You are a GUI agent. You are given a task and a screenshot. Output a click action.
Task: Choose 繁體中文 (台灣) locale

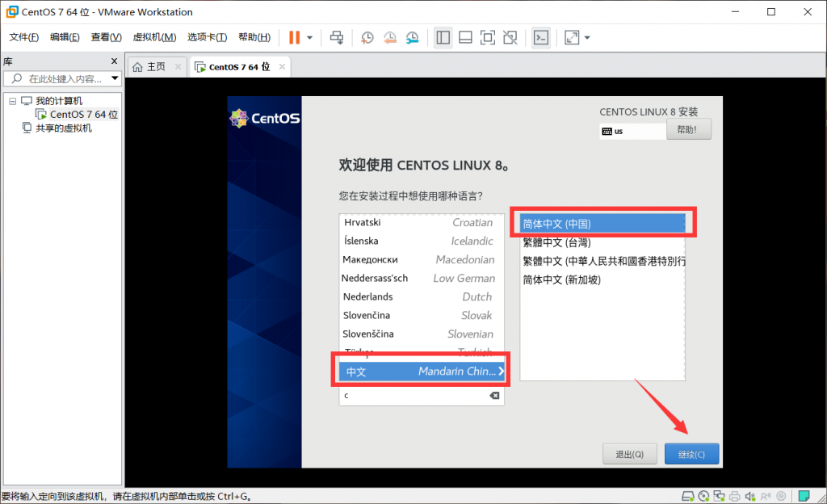point(602,242)
